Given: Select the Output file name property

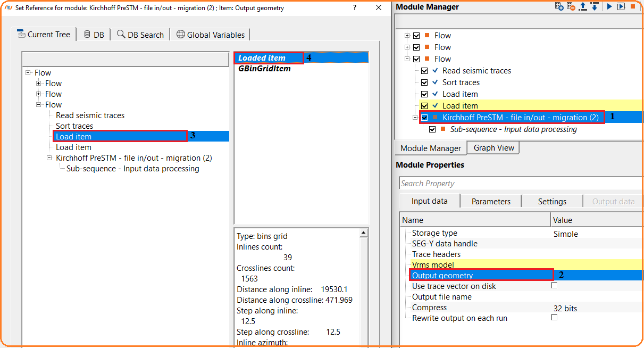Looking at the screenshot, I should pyautogui.click(x=441, y=297).
